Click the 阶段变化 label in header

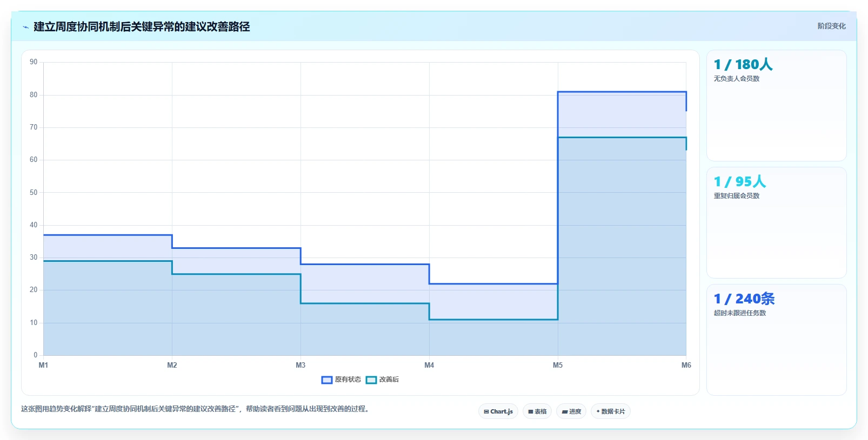coord(831,26)
